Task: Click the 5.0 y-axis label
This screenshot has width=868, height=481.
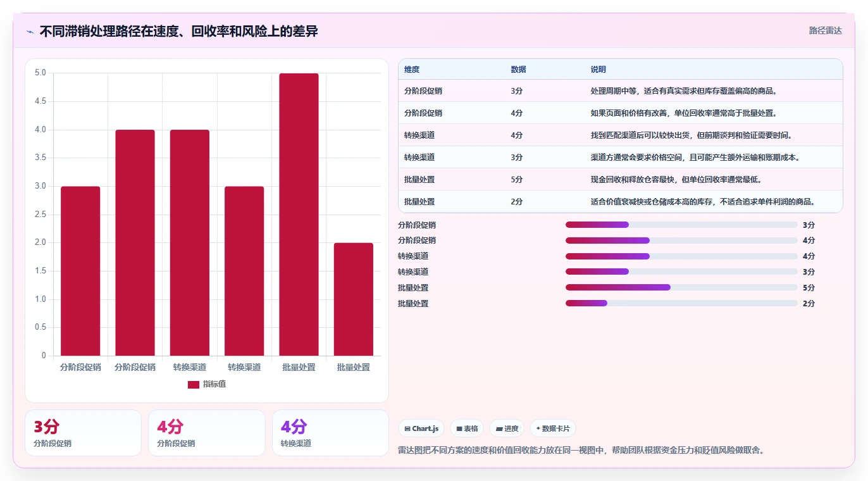Action: pos(40,73)
